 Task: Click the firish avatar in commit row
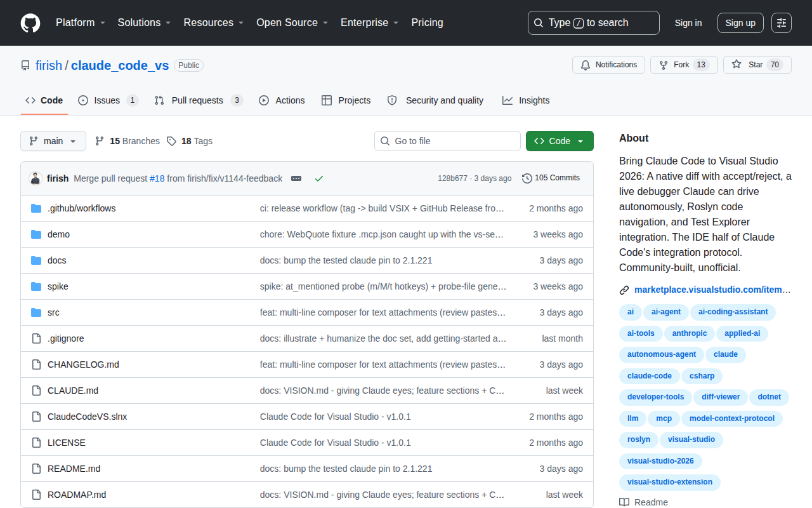point(36,178)
